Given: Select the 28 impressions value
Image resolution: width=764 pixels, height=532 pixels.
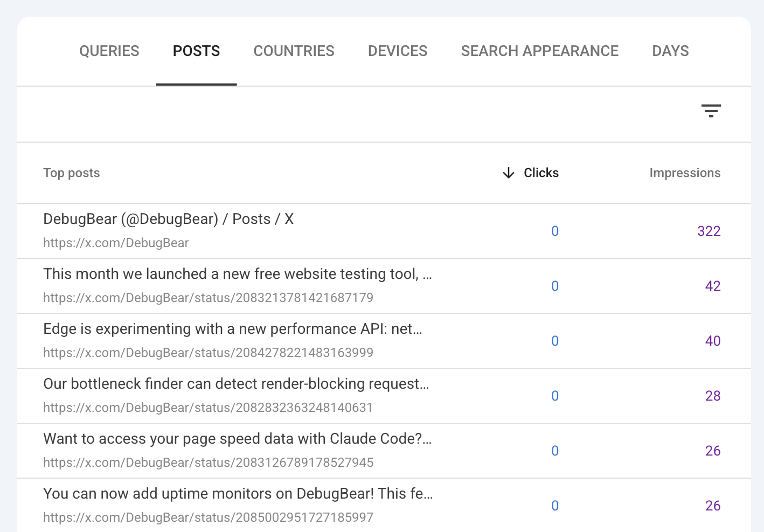Looking at the screenshot, I should click(713, 396).
